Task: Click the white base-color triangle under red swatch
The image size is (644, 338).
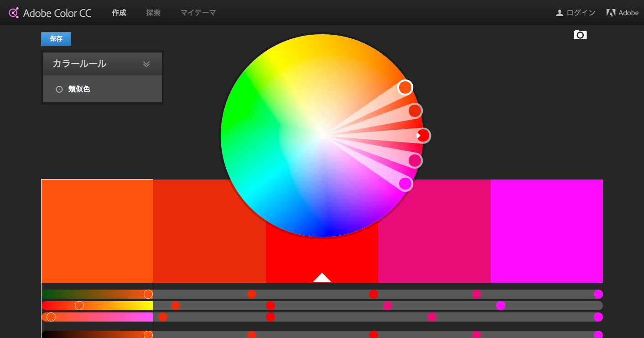Action: point(322,277)
